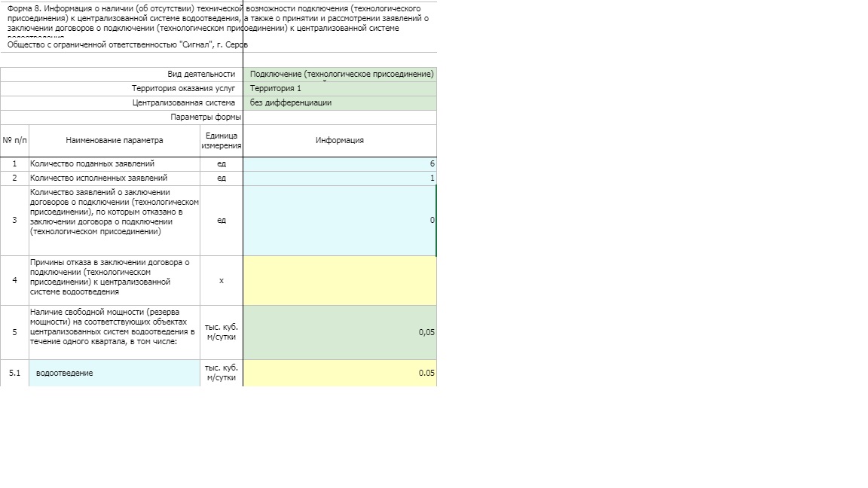Click the 'Единица измерения' column header
868x488 pixels.
point(222,141)
